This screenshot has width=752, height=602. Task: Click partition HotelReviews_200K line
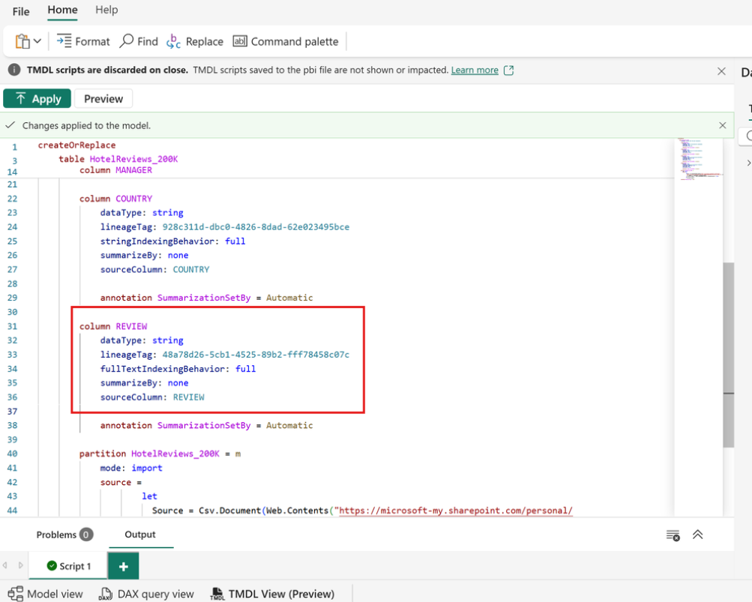[x=160, y=454]
